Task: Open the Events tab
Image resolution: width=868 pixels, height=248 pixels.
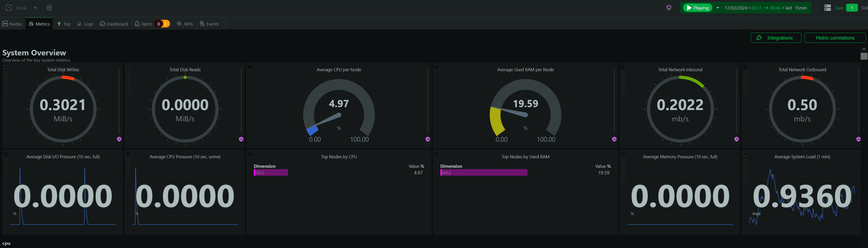Action: tap(209, 24)
